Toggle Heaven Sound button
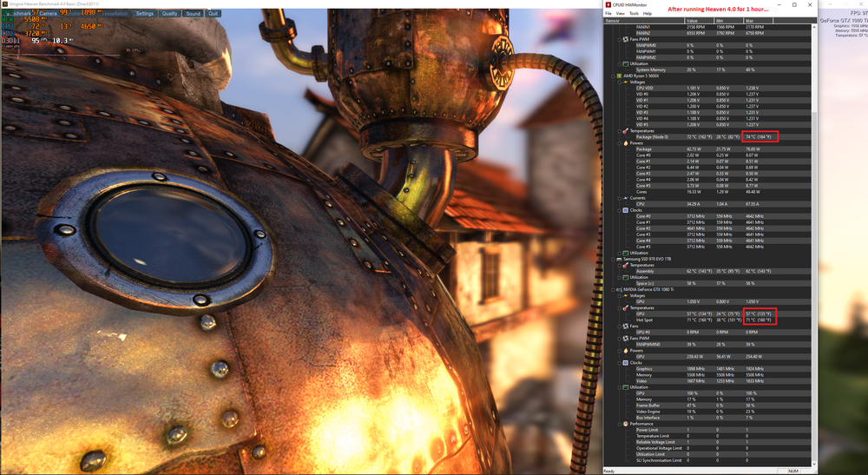Viewport: 868px width, 475px height. tap(194, 13)
